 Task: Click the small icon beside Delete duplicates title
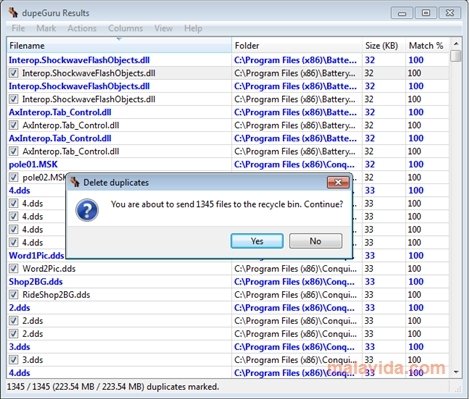tap(75, 182)
